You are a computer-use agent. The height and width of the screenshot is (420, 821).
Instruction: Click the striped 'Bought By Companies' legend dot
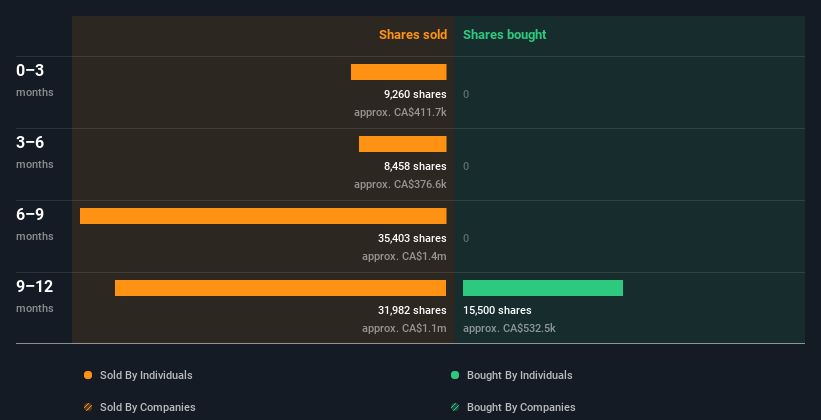(455, 407)
